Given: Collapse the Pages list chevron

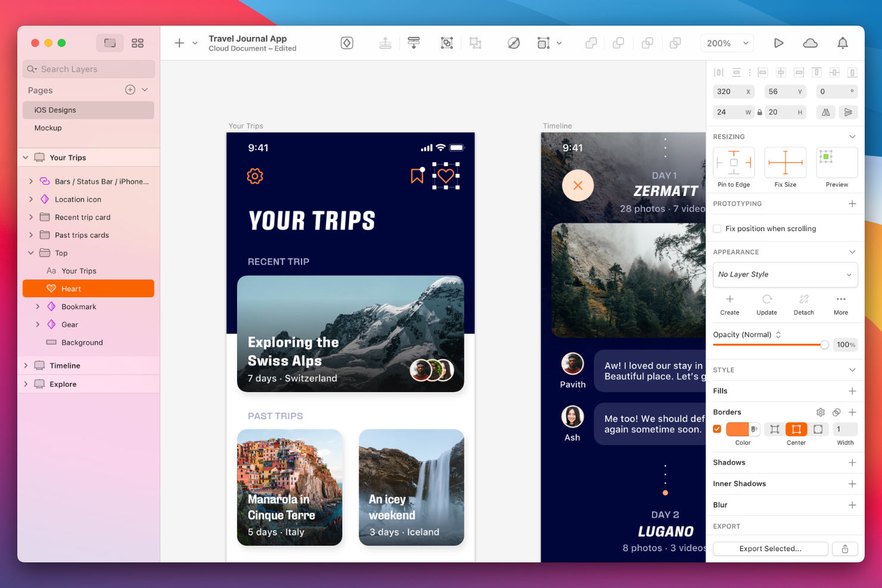Looking at the screenshot, I should [x=145, y=90].
